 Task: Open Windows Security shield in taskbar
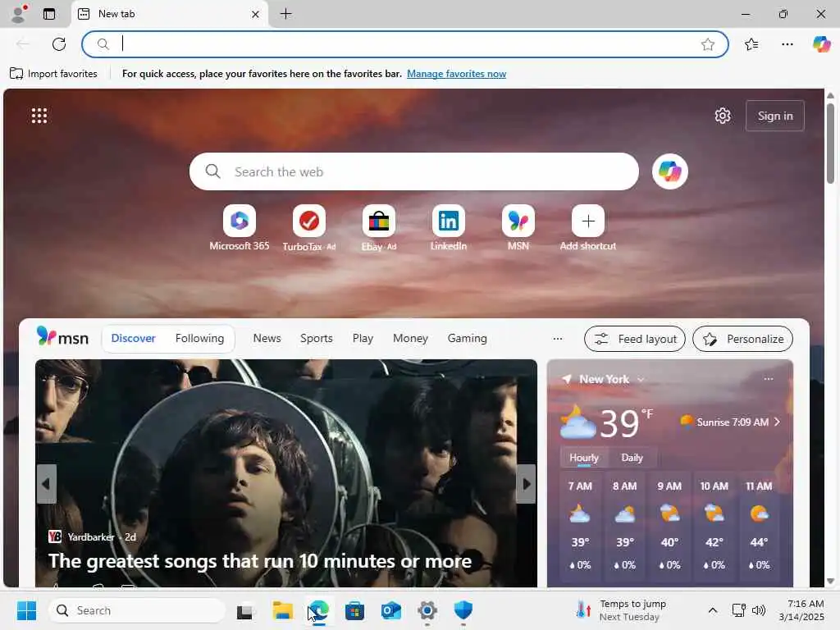point(463,610)
